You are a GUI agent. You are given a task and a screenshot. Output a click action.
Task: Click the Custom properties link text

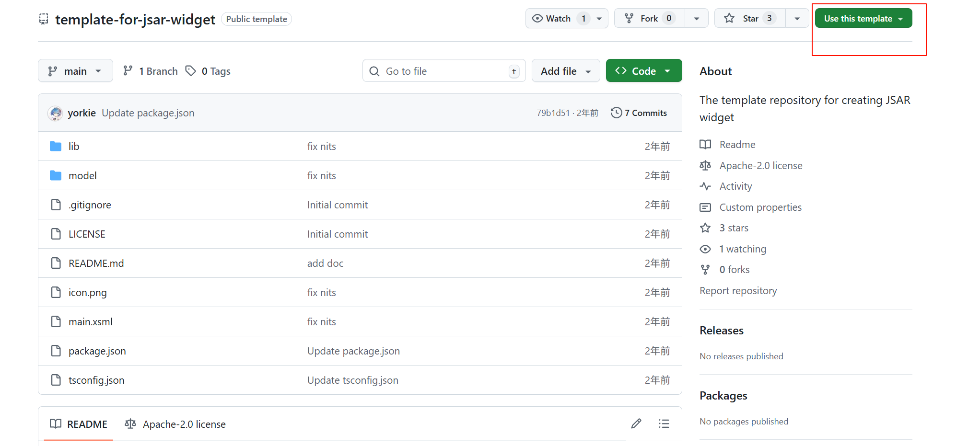tap(760, 207)
